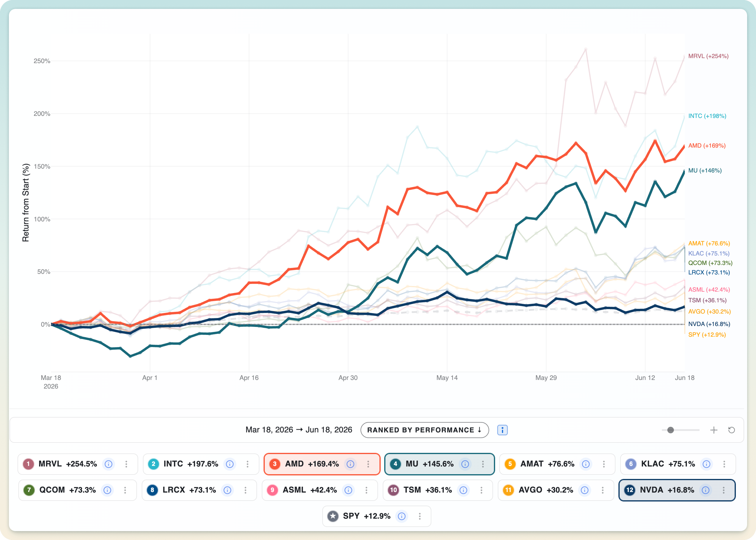Click the crosshair recenter icon
This screenshot has height=540, width=756.
click(714, 430)
